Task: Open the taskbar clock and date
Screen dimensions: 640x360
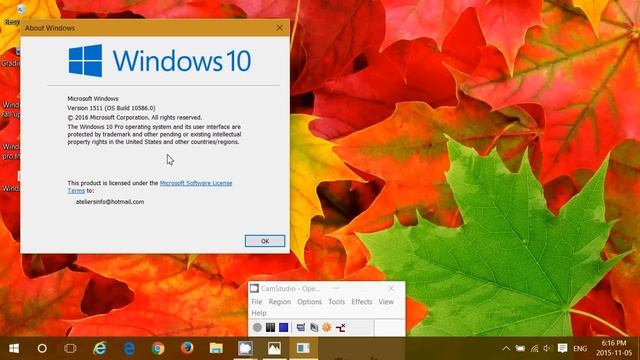Action: [613, 348]
